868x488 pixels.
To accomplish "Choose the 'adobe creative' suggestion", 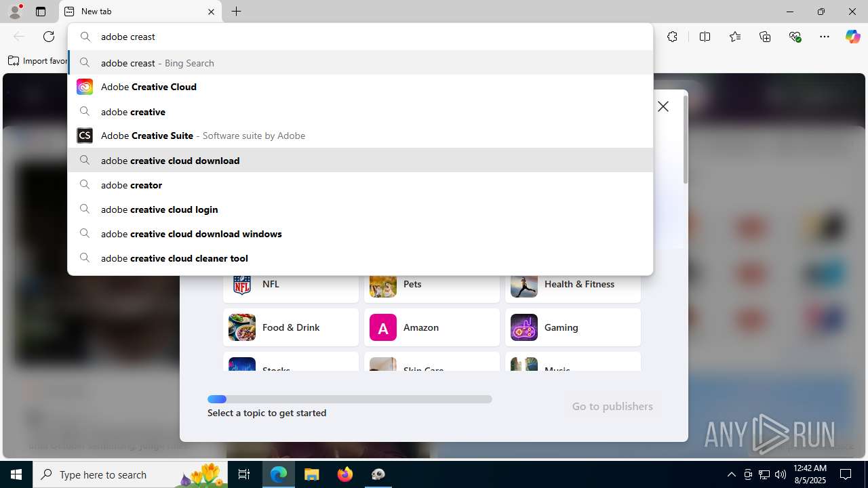I will click(360, 111).
